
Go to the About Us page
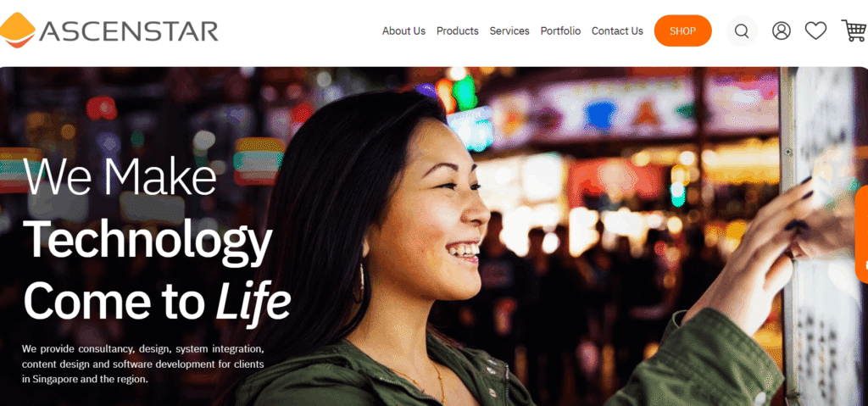coord(403,31)
